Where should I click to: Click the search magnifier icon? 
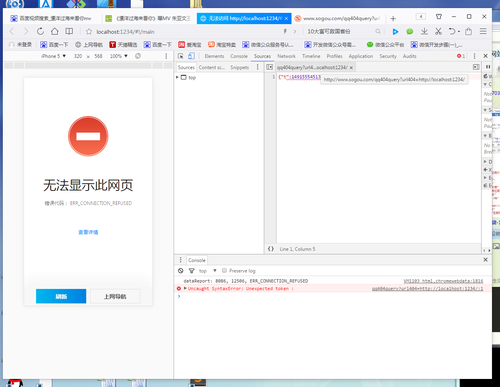click(378, 31)
